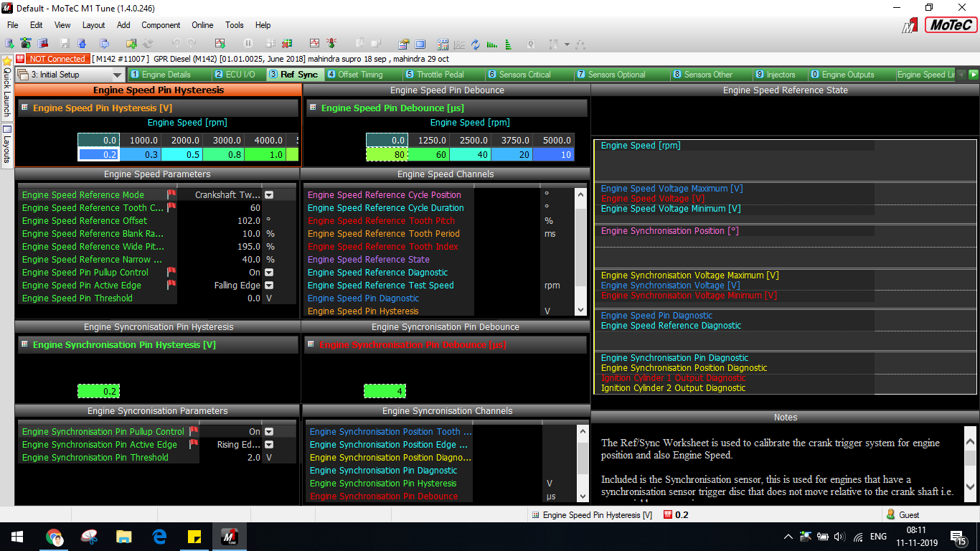Open the File menu
The width and height of the screenshot is (980, 551).
pyautogui.click(x=13, y=25)
